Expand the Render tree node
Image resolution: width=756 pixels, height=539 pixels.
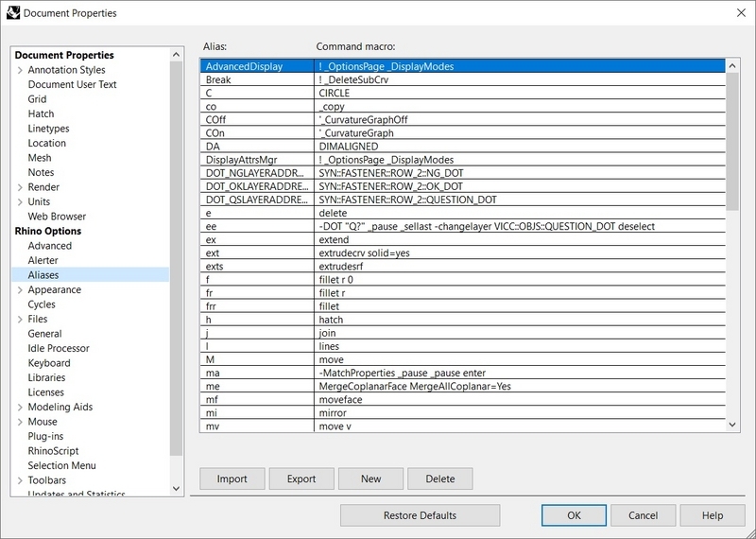click(x=20, y=187)
